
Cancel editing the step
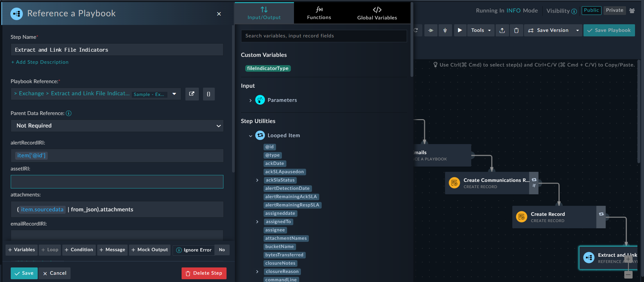pos(55,273)
